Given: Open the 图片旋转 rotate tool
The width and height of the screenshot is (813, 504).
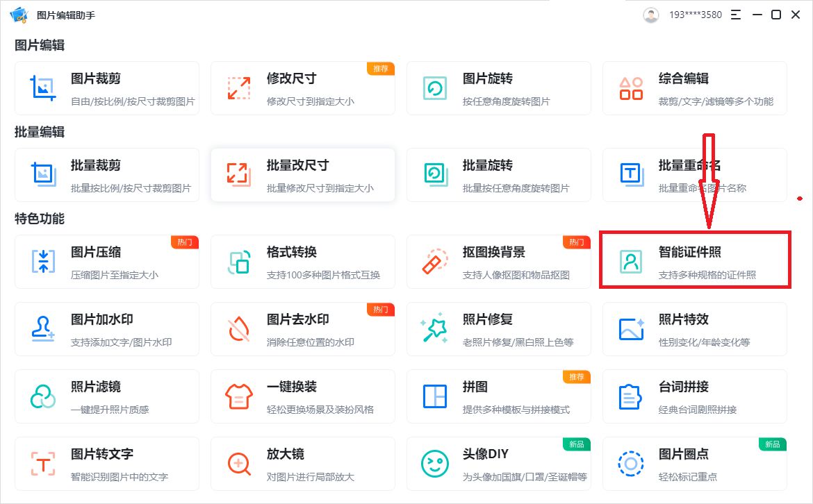Looking at the screenshot, I should pyautogui.click(x=498, y=87).
